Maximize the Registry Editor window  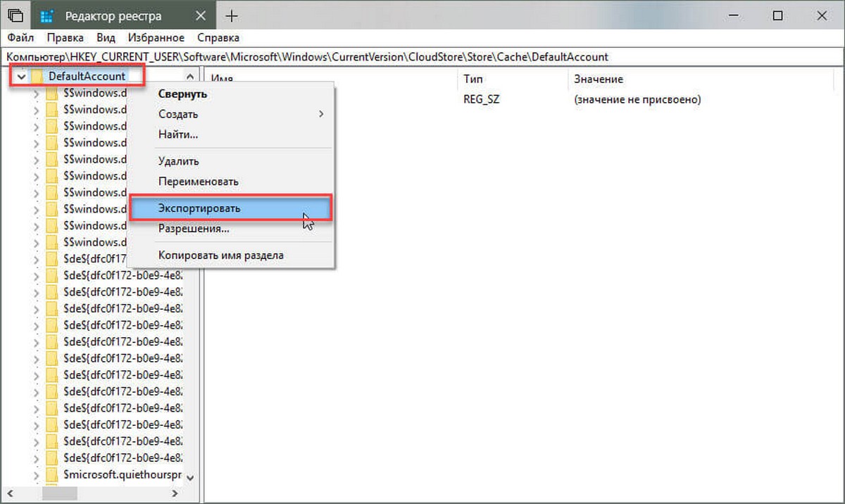click(x=777, y=15)
